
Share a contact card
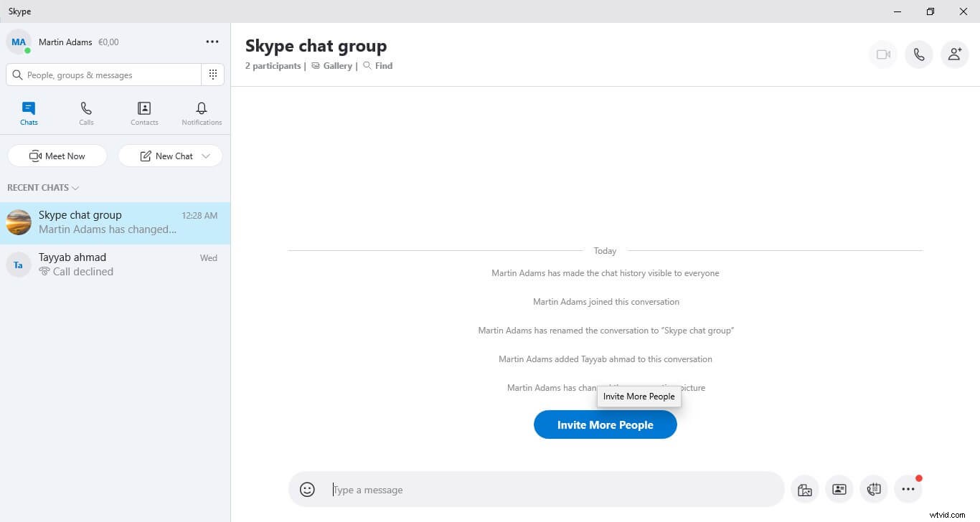coord(839,489)
